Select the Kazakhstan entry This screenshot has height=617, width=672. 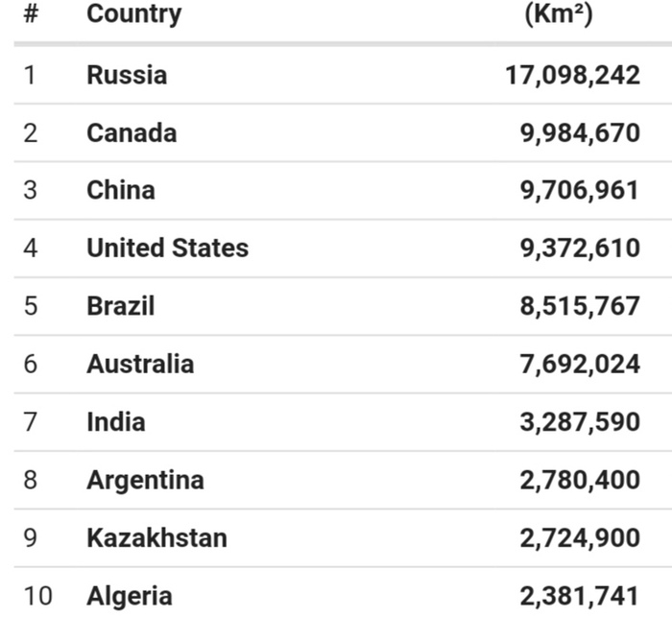click(156, 537)
